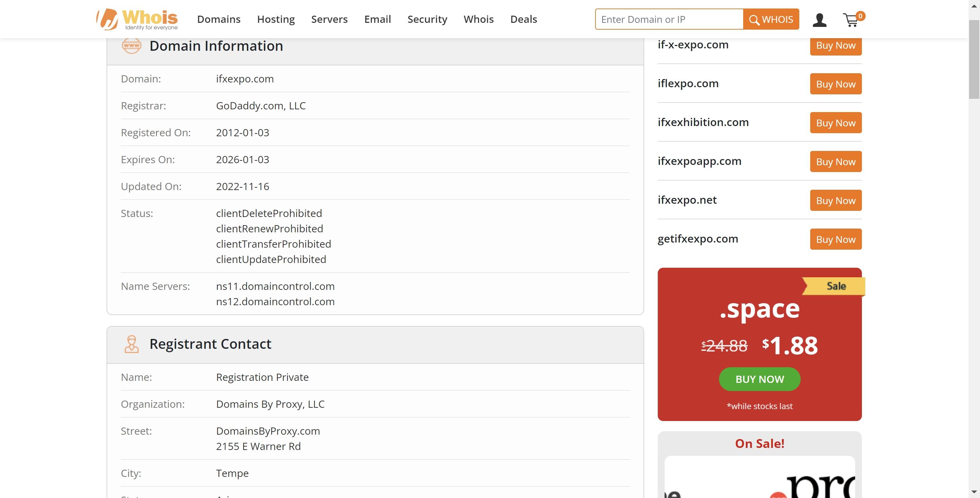Click the user account profile icon
The height and width of the screenshot is (498, 980).
820,19
